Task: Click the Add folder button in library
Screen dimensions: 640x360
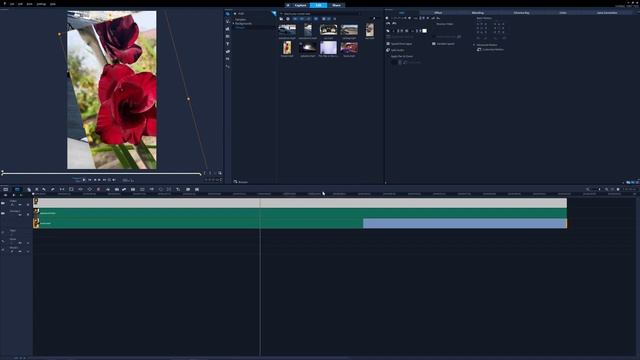Action: pos(239,13)
